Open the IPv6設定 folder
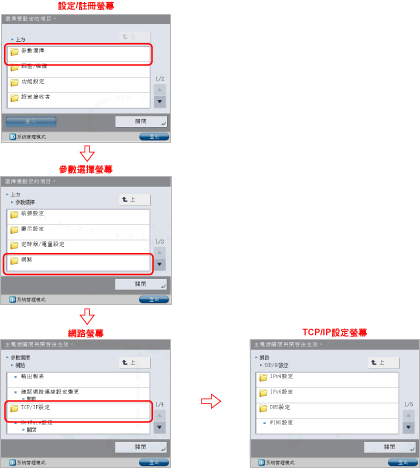 tap(327, 395)
